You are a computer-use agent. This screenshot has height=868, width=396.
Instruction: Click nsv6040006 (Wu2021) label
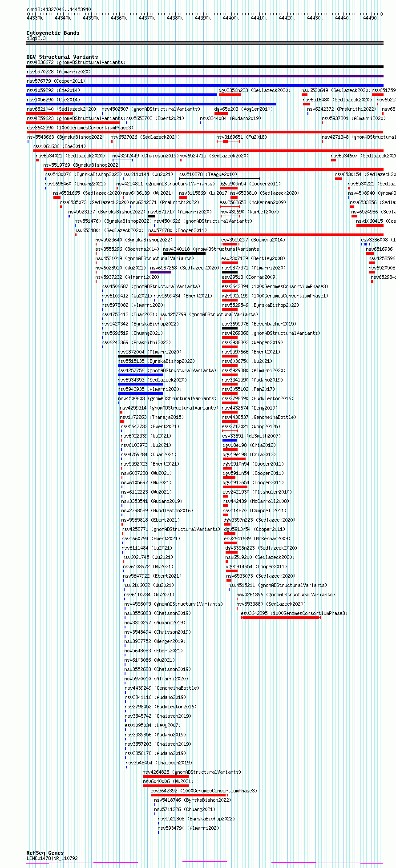pos(169,781)
